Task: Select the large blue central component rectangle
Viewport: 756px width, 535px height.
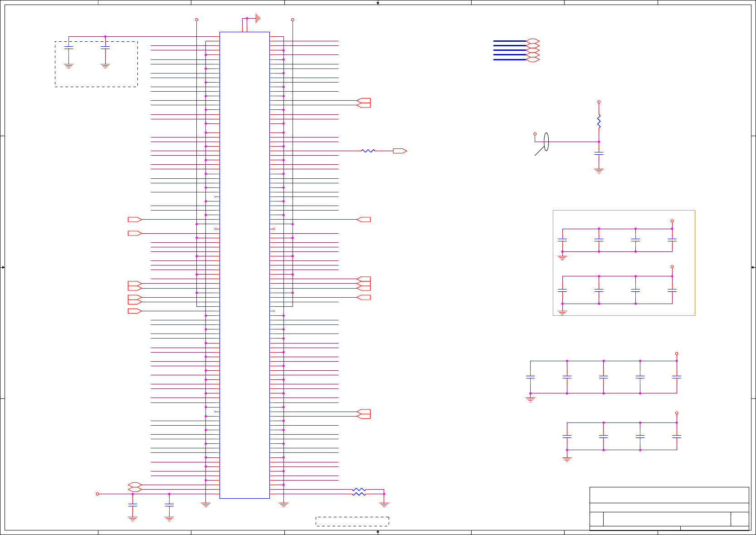Action: coord(244,265)
